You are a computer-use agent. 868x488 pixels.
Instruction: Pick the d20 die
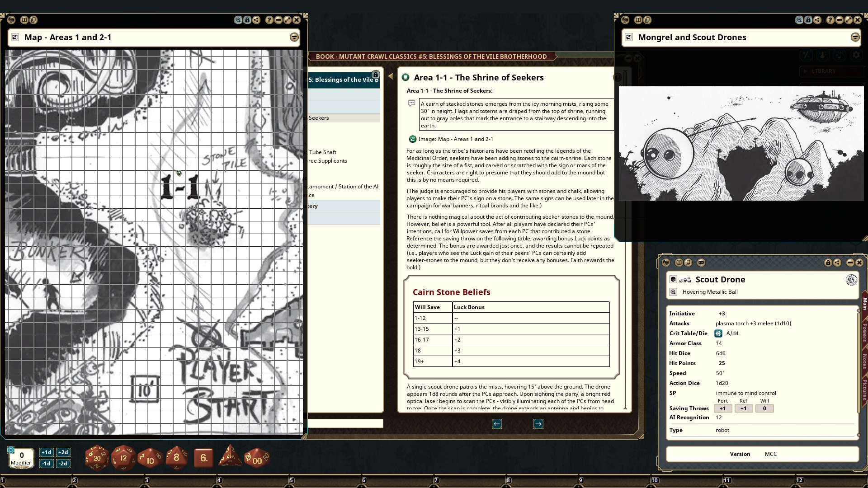(x=97, y=458)
